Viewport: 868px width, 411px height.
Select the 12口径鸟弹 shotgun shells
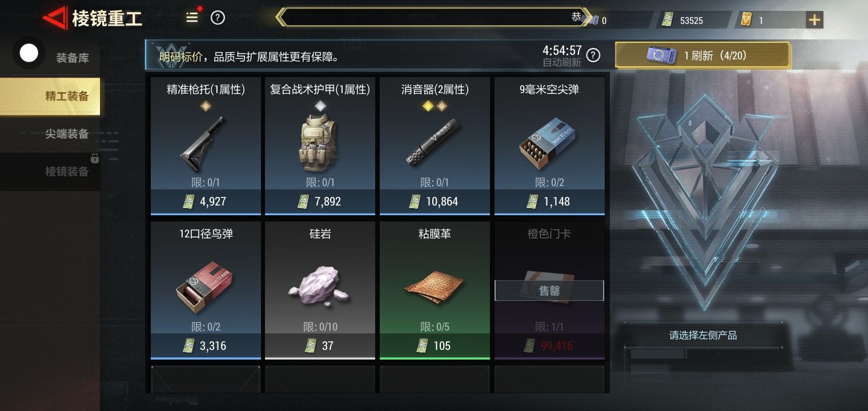tap(206, 290)
